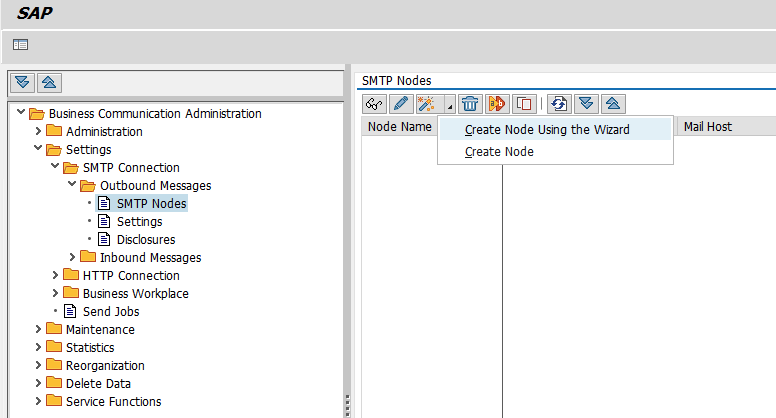Collapse the Outbound Messages folder
The image size is (776, 418).
[x=72, y=184]
